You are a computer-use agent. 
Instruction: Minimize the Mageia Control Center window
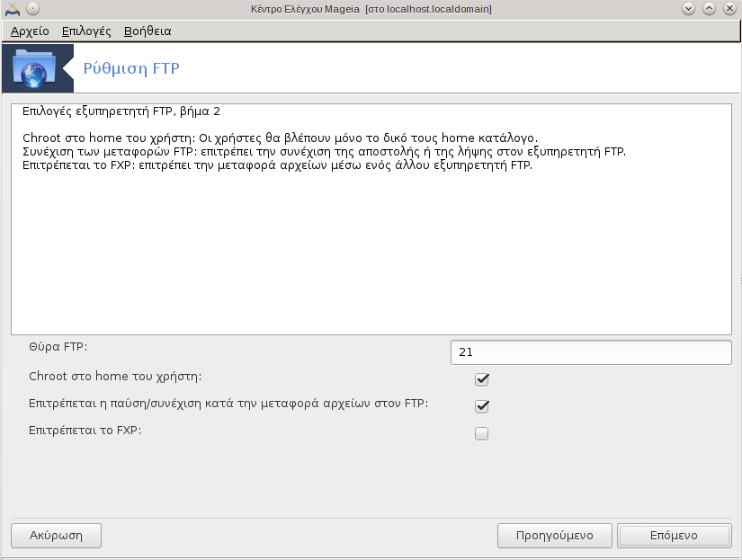pyautogui.click(x=689, y=9)
